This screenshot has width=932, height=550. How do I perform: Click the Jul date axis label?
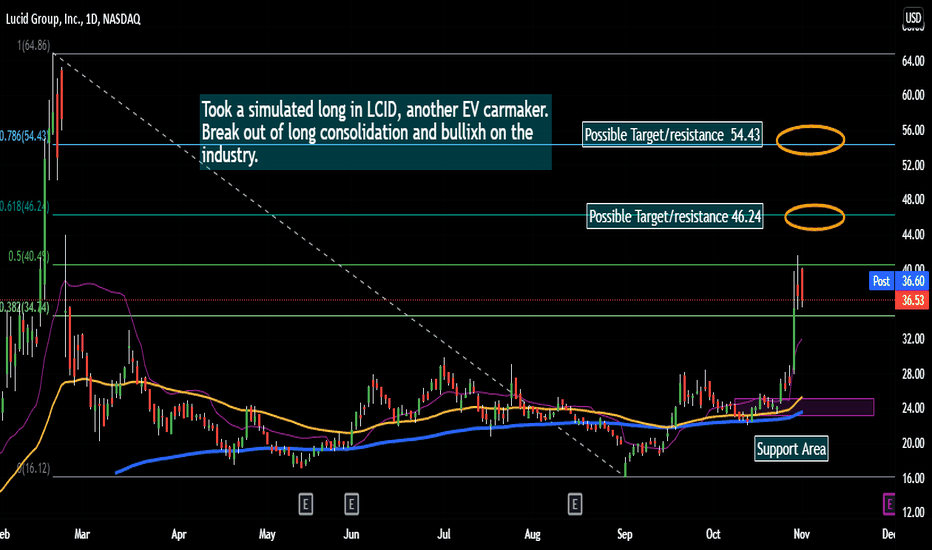pyautogui.click(x=444, y=534)
